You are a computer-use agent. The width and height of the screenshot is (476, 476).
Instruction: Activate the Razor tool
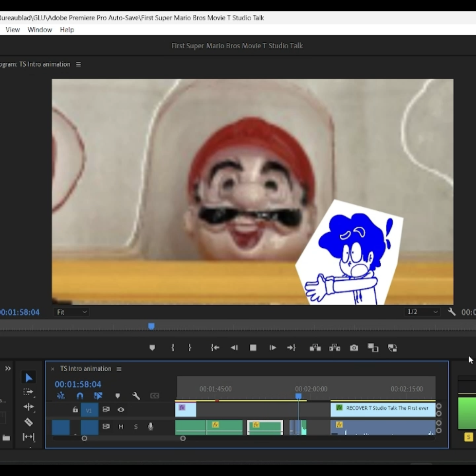tap(28, 422)
